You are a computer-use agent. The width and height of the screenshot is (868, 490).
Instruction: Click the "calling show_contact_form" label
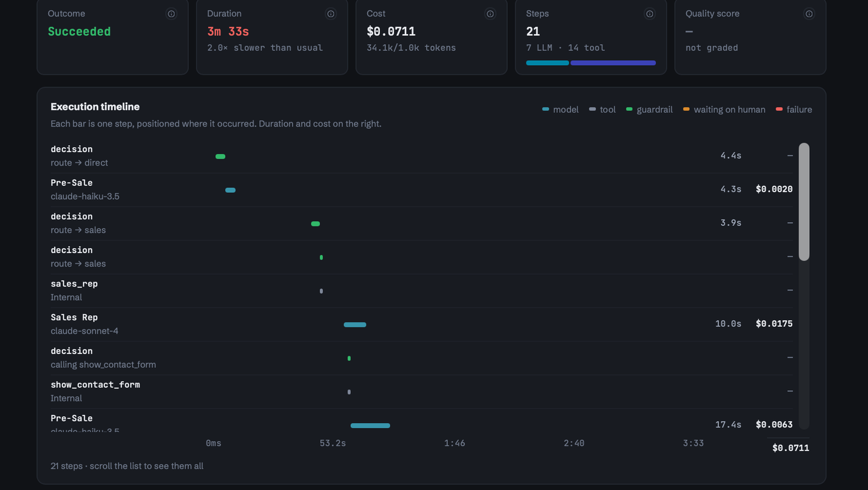coord(104,365)
